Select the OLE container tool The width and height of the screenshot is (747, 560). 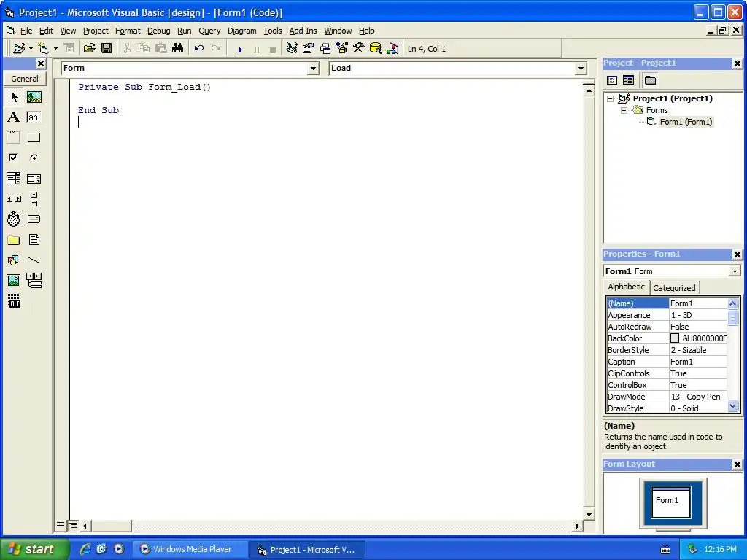(14, 300)
